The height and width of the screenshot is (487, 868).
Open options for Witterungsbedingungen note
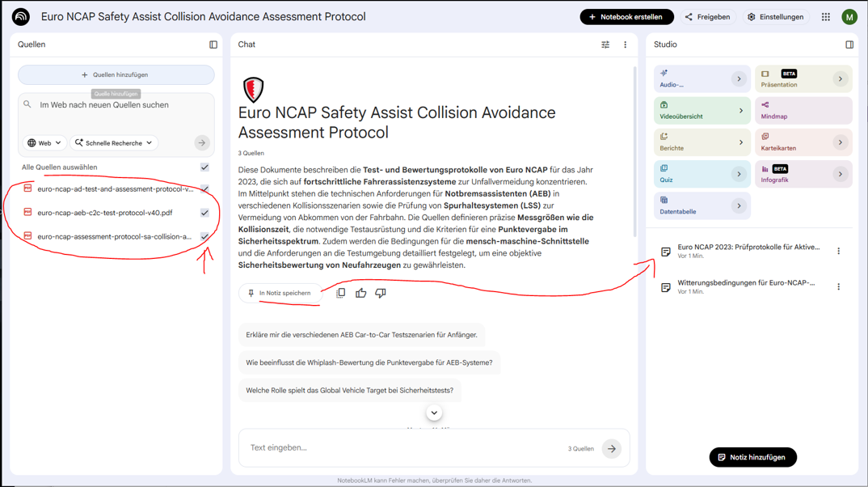tap(839, 286)
